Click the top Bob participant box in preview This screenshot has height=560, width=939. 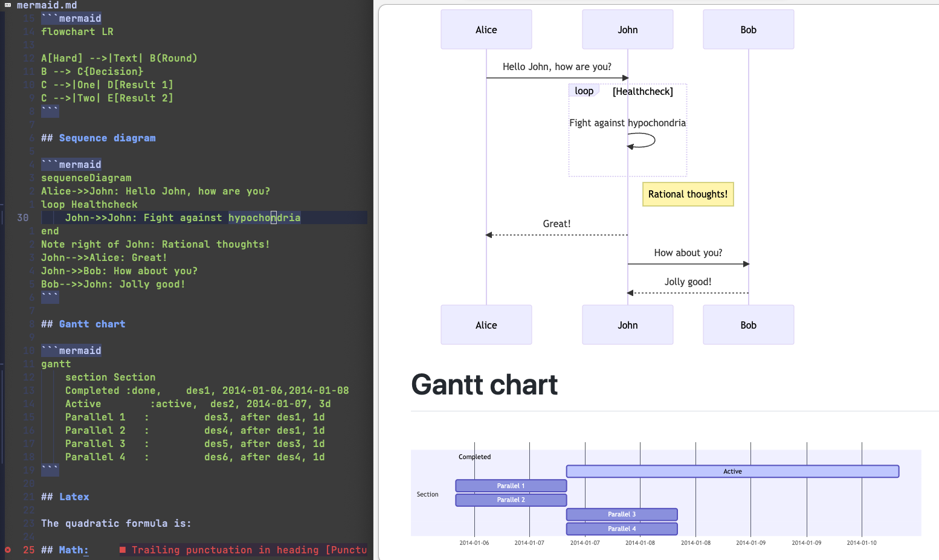749,30
